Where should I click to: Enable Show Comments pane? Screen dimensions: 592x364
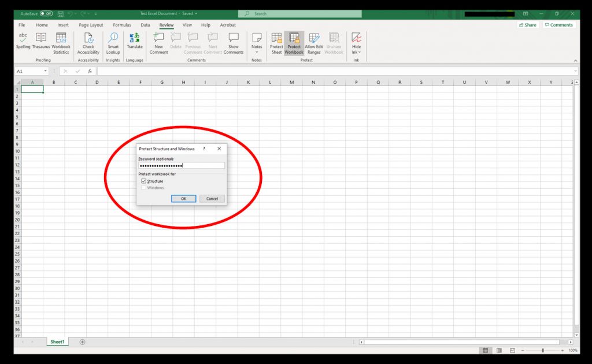pyautogui.click(x=234, y=41)
